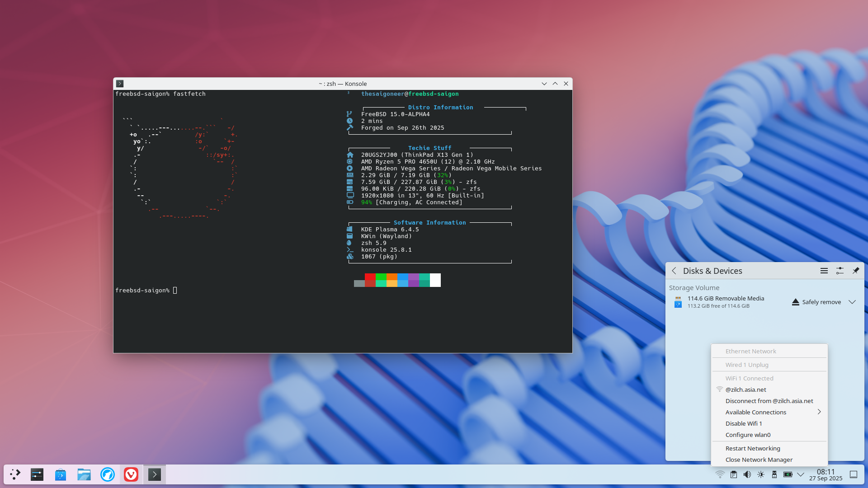Click Disconnect from @zilch.asia.net

pyautogui.click(x=769, y=401)
